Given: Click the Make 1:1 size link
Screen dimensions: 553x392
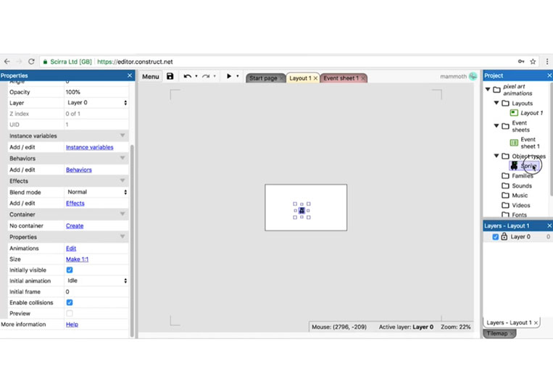Looking at the screenshot, I should (x=78, y=259).
